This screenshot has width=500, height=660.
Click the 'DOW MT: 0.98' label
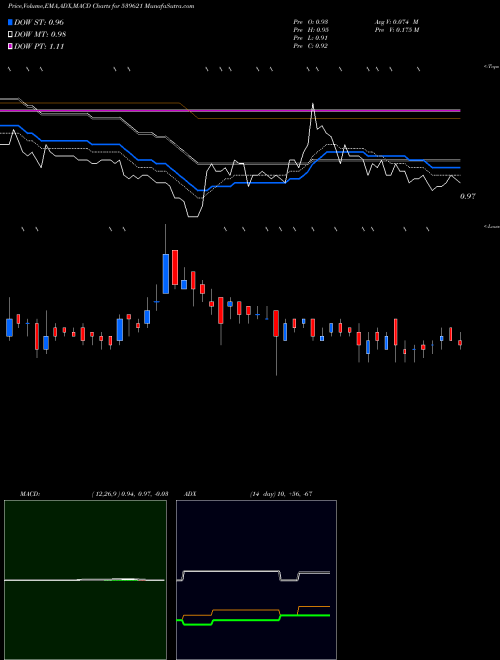(40, 35)
